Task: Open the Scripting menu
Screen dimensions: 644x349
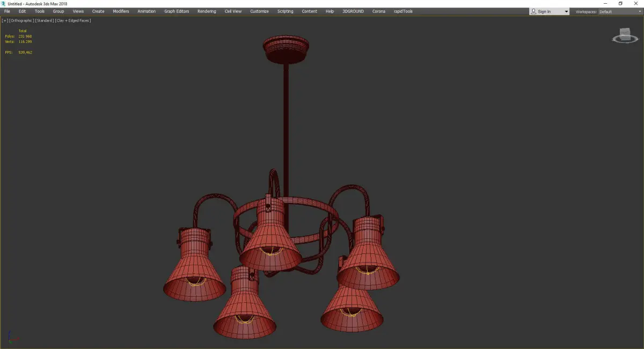Action: pos(285,11)
